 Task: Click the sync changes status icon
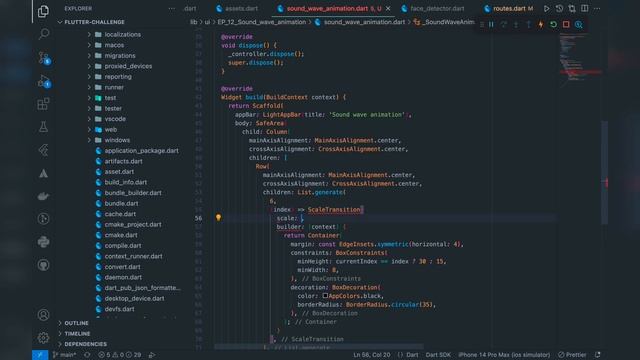[87, 355]
